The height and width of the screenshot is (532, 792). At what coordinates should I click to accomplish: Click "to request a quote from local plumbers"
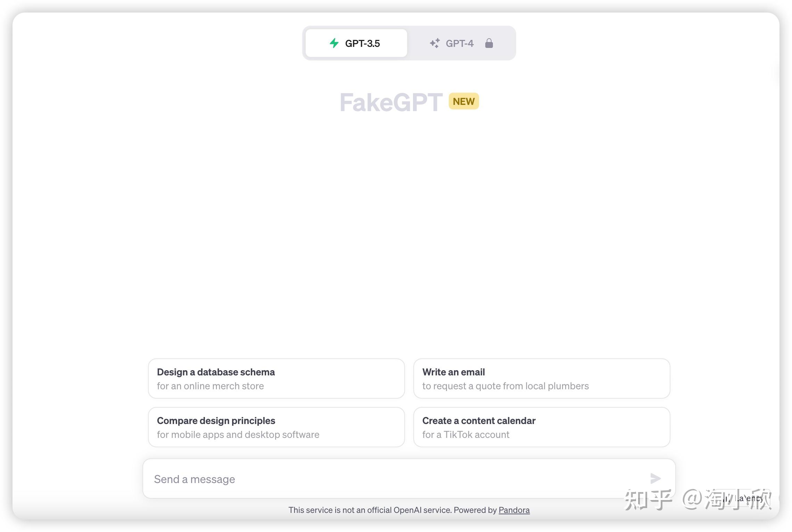click(505, 386)
